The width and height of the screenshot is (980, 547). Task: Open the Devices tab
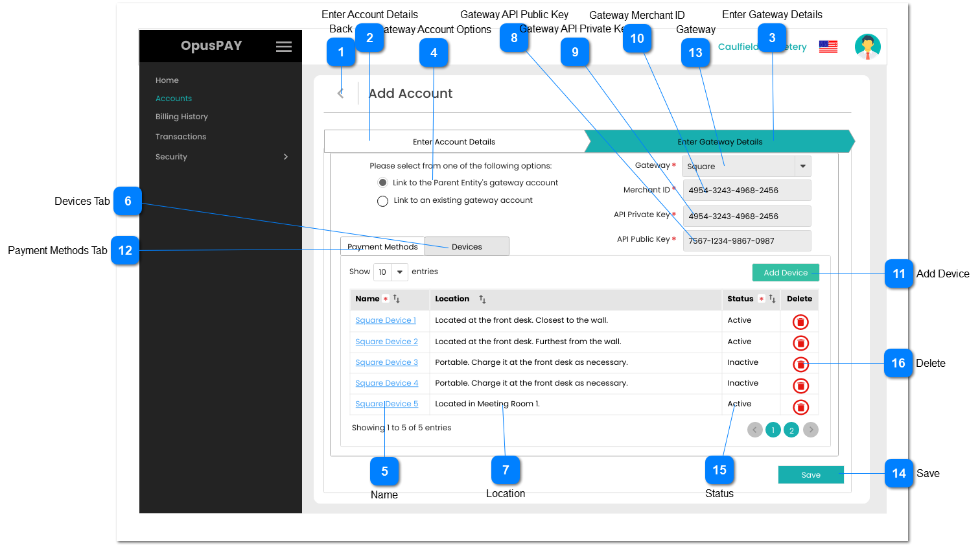coord(467,247)
